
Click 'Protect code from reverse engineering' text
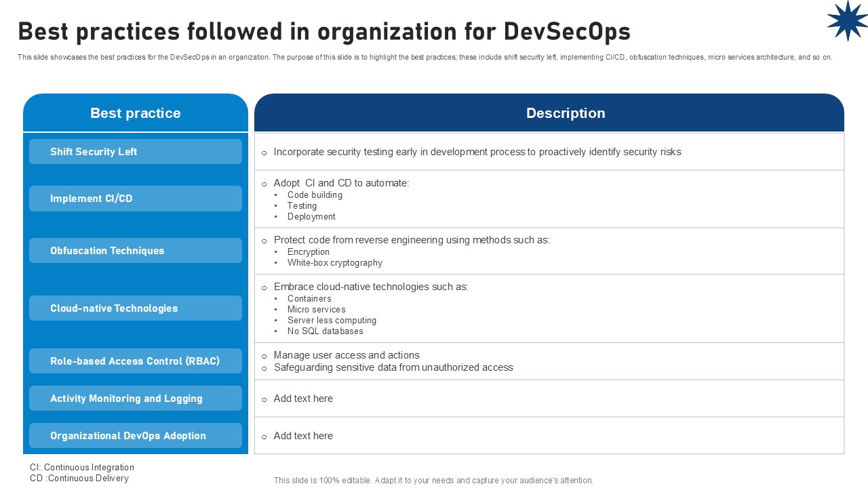pos(412,240)
